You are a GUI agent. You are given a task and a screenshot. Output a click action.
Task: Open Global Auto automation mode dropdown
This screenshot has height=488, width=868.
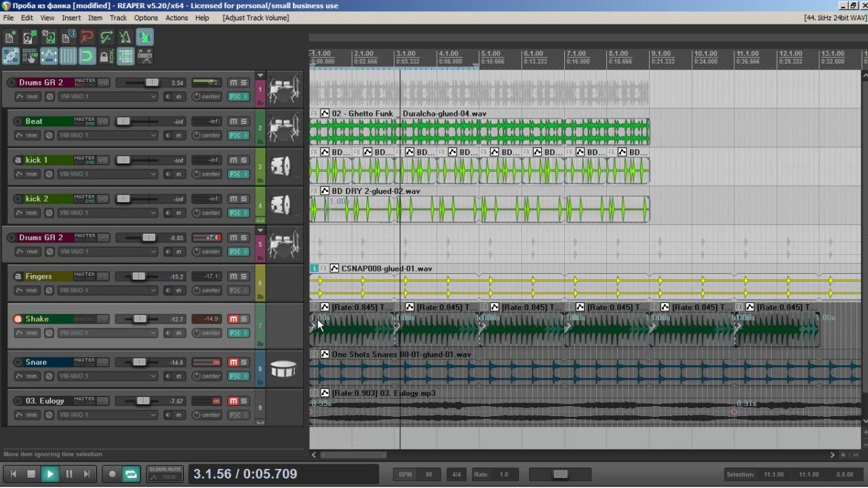click(x=165, y=474)
